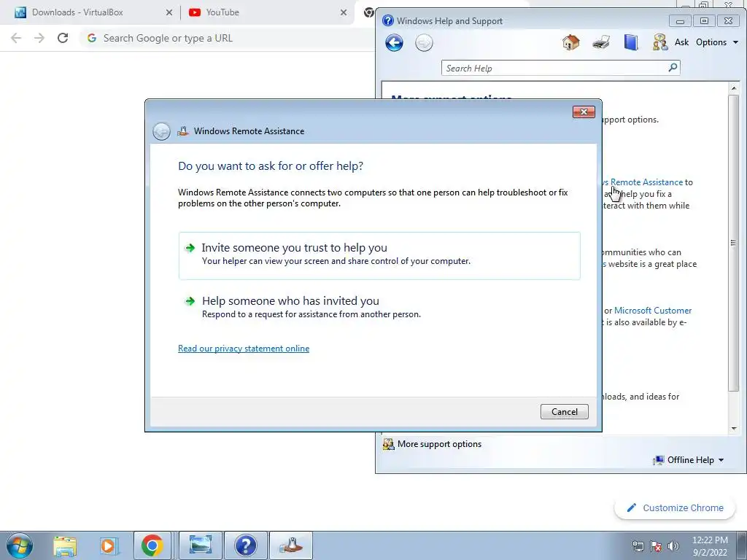This screenshot has height=560, width=747.
Task: Click the Action Center flag tray icon
Action: [656, 546]
